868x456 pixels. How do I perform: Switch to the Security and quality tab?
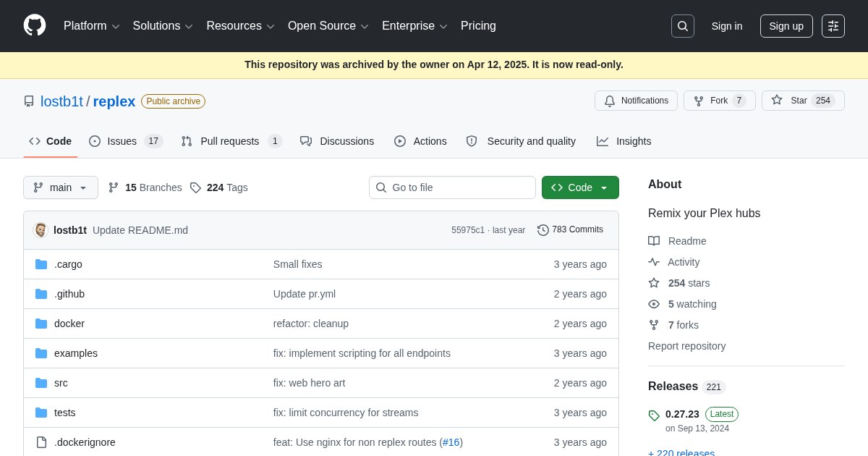tap(521, 141)
